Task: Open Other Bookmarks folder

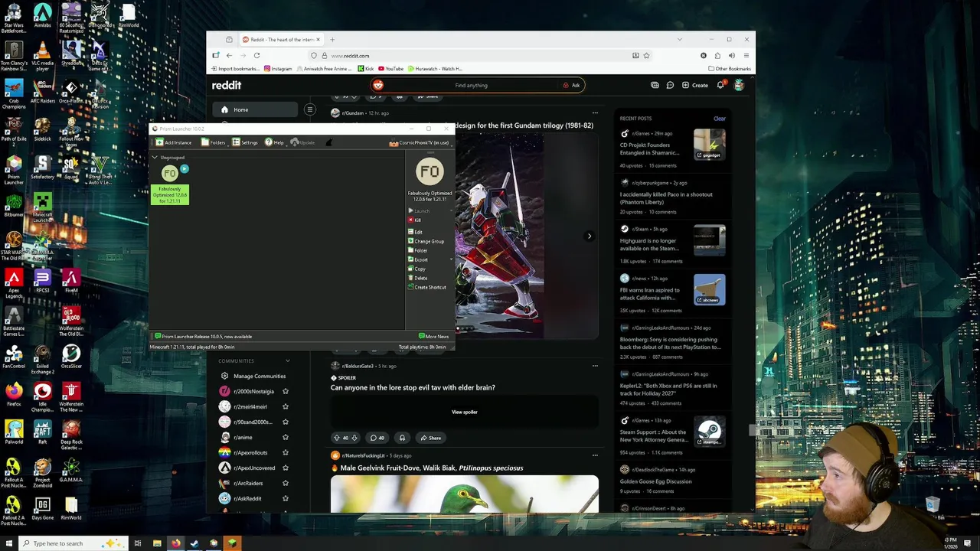Action: pos(730,69)
